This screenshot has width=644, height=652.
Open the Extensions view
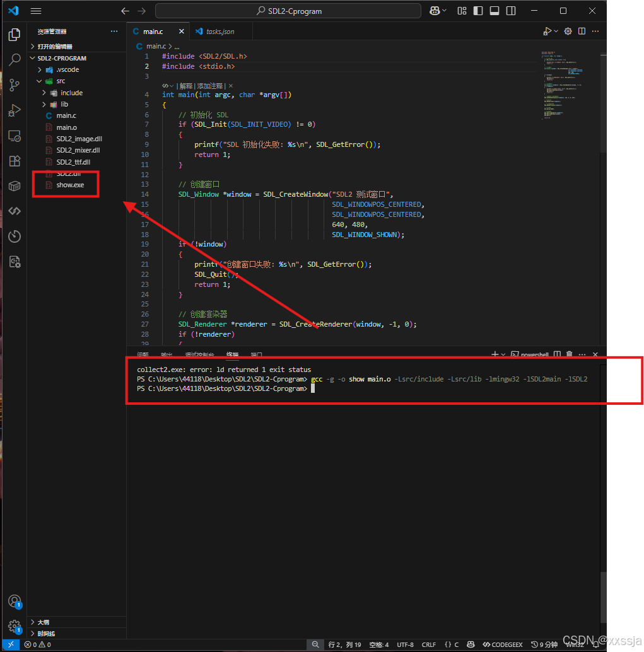click(14, 161)
